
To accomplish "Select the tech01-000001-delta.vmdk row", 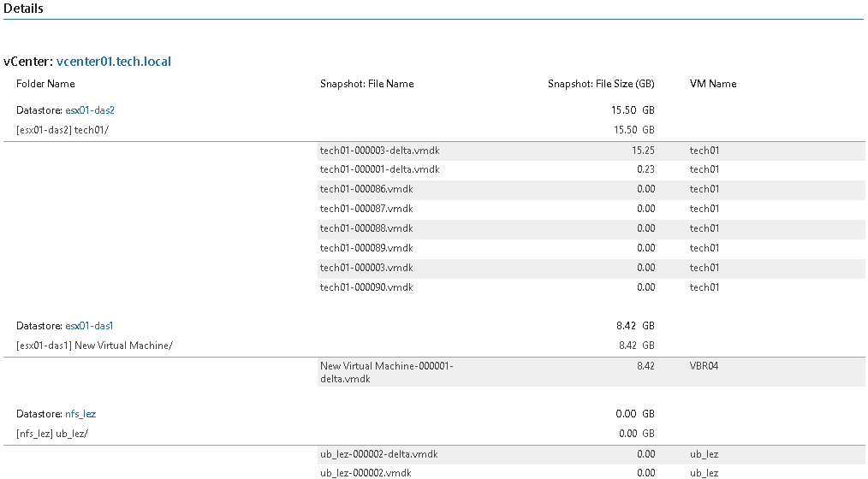I will click(x=592, y=170).
